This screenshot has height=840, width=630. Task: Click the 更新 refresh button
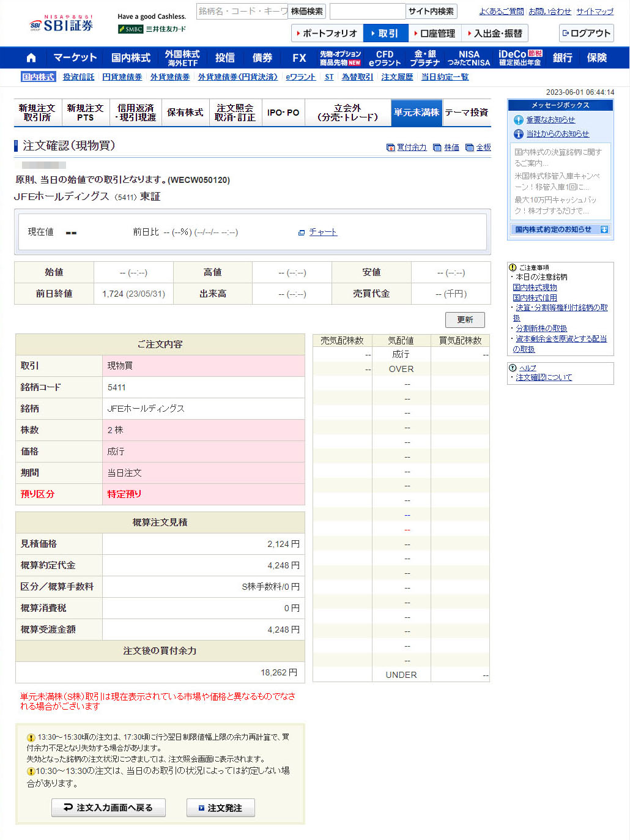[x=465, y=319]
